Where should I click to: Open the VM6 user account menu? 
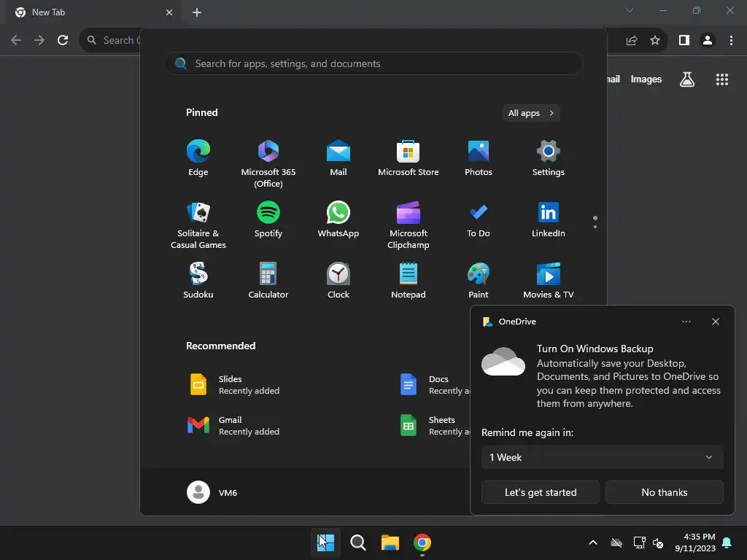point(212,492)
